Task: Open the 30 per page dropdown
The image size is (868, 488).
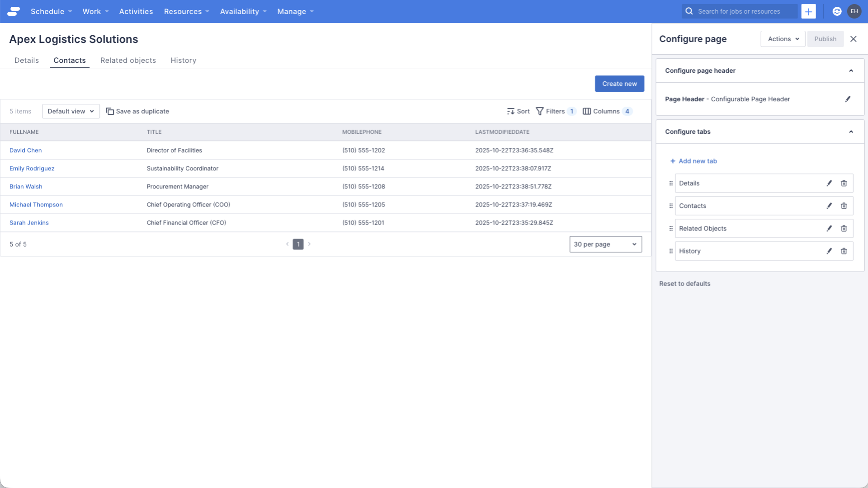Action: pos(605,244)
